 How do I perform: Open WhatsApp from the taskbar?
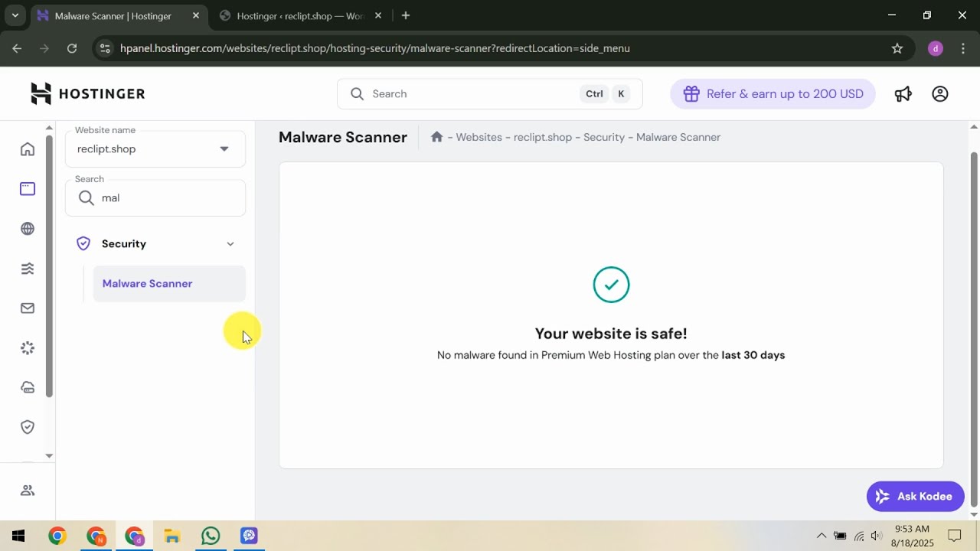coord(211,536)
